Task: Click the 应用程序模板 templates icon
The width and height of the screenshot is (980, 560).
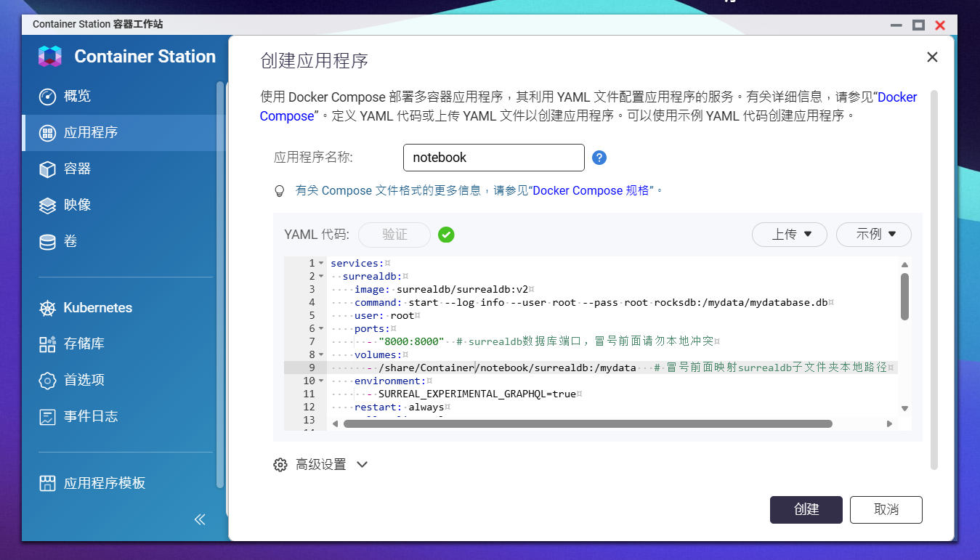Action: point(47,484)
